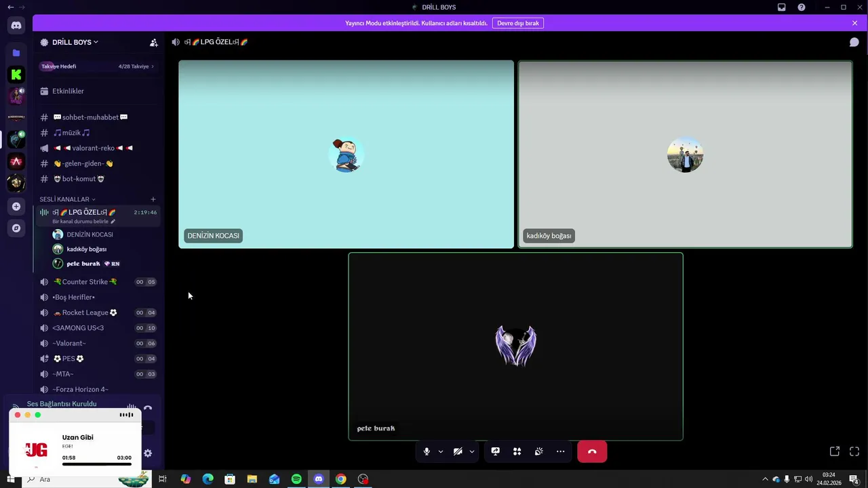
Task: Open the server folder icon
Action: (x=16, y=53)
